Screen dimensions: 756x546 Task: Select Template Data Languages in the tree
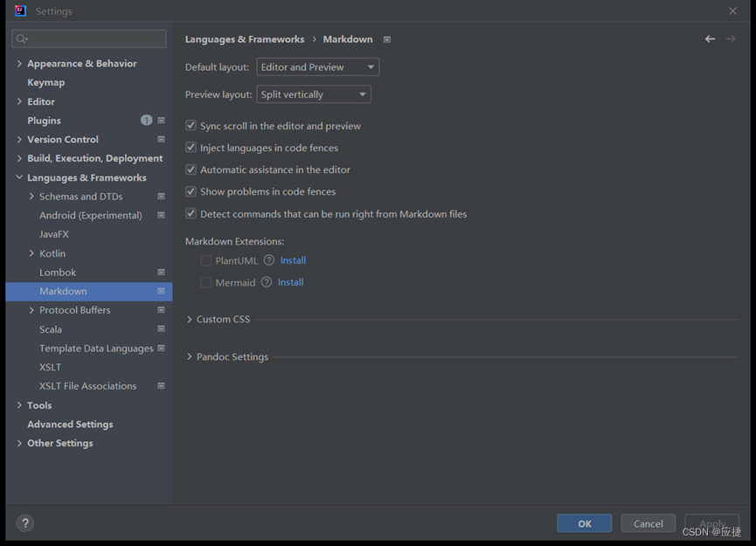tap(96, 348)
